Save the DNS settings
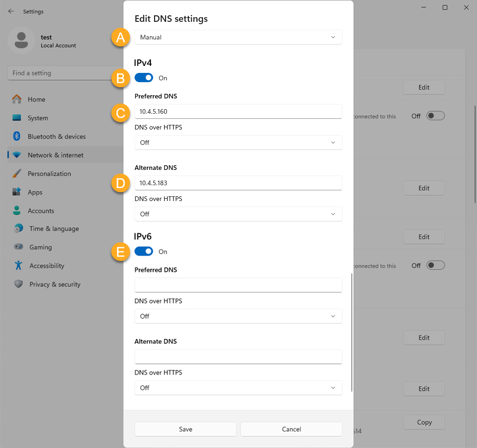477x448 pixels. pos(186,429)
